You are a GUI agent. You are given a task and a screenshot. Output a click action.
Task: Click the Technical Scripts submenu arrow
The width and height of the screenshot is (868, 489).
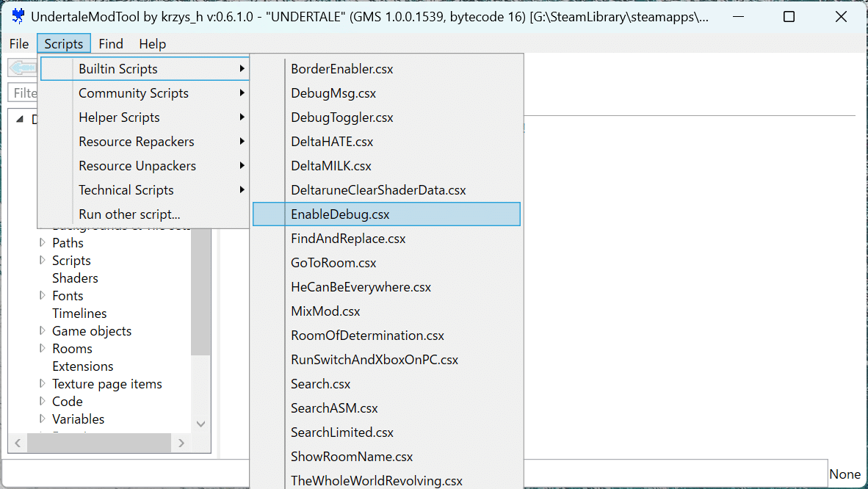pyautogui.click(x=242, y=190)
